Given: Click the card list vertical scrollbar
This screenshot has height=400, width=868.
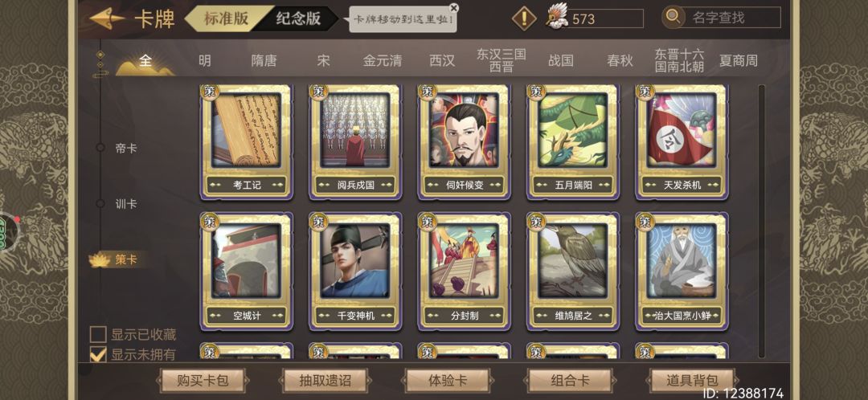Looking at the screenshot, I should [762, 222].
